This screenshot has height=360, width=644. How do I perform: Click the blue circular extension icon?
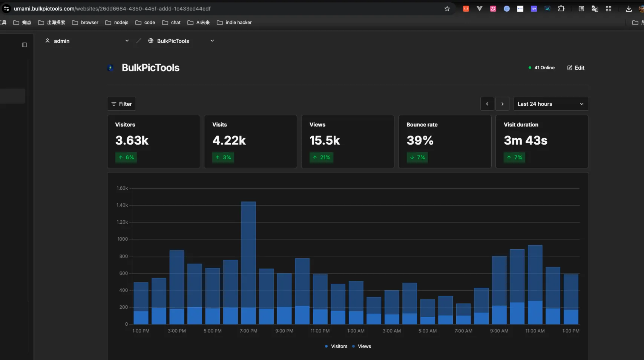click(507, 9)
